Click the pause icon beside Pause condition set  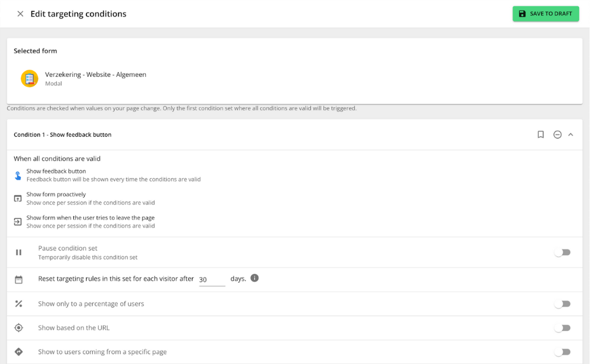[19, 253]
